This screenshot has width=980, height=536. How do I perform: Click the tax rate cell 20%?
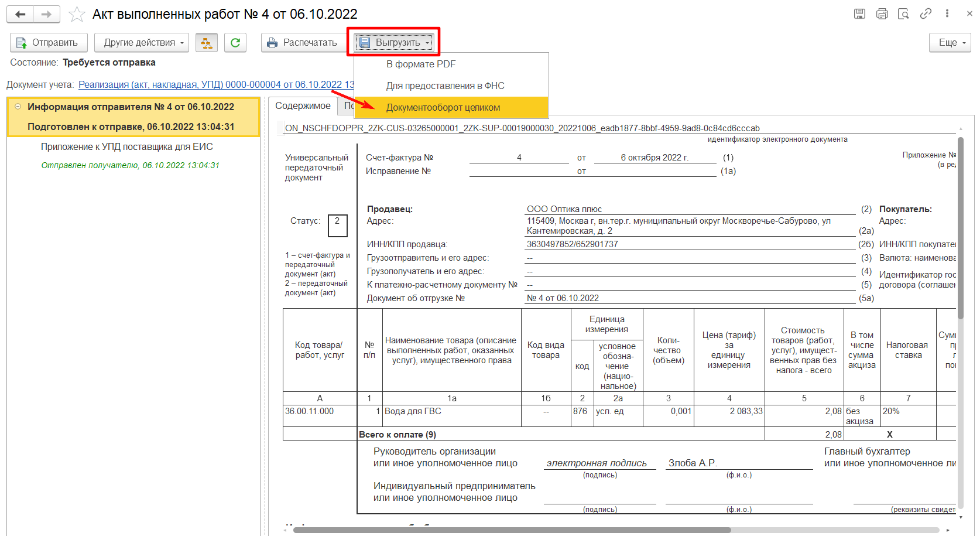[908, 416]
